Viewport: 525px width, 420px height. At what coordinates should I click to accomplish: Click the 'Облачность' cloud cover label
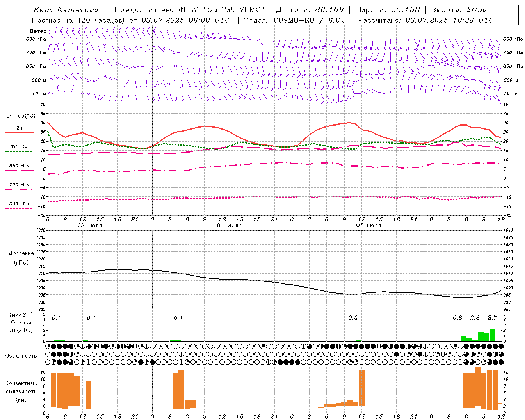point(21,356)
